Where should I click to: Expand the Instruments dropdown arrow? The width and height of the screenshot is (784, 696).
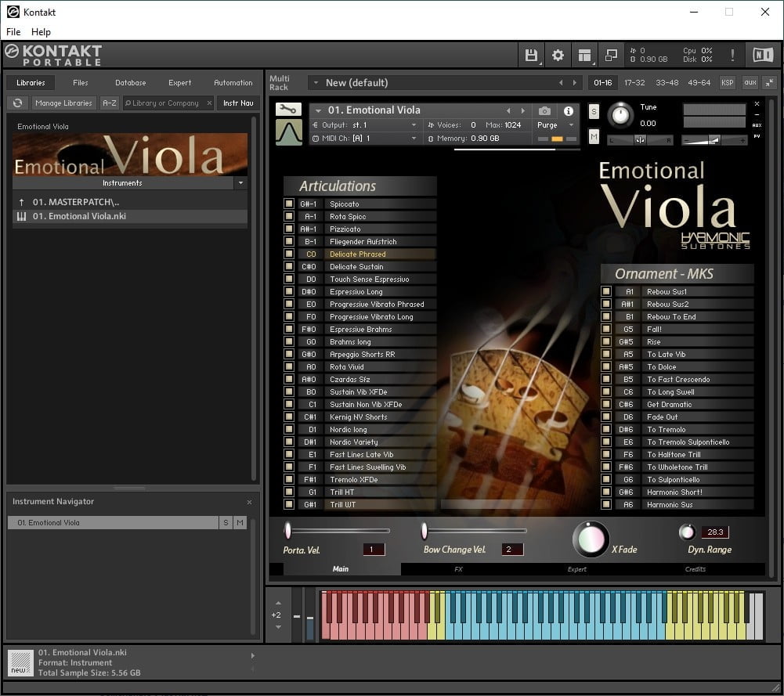(x=240, y=183)
